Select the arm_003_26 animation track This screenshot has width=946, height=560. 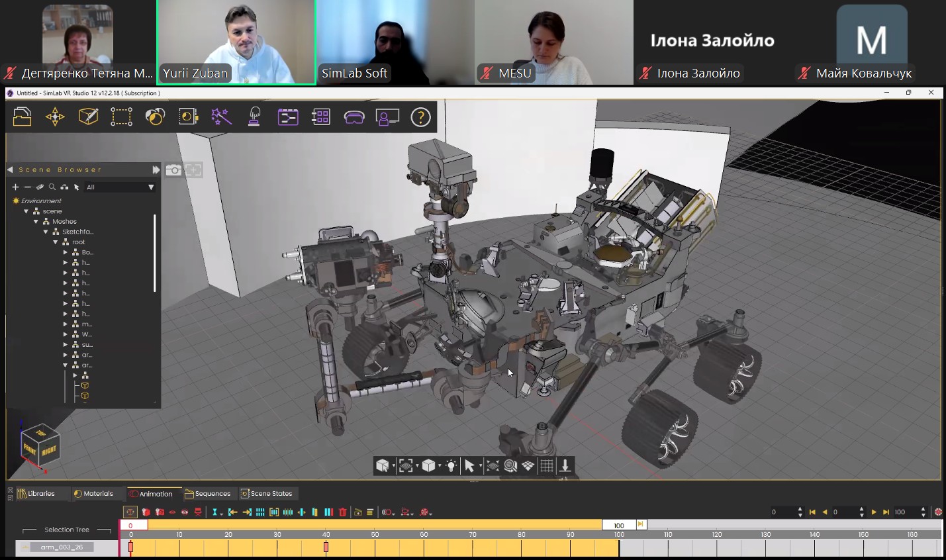coord(62,547)
